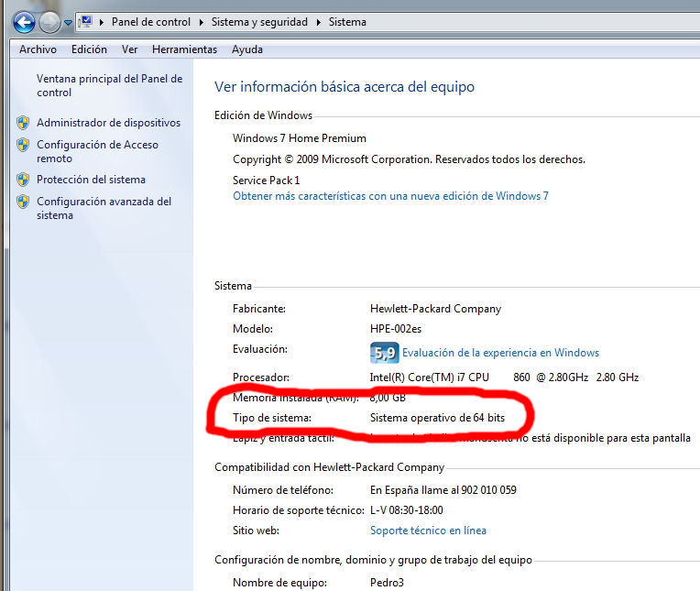This screenshot has width=700, height=591.
Task: Open the Edición menu
Action: click(x=89, y=49)
